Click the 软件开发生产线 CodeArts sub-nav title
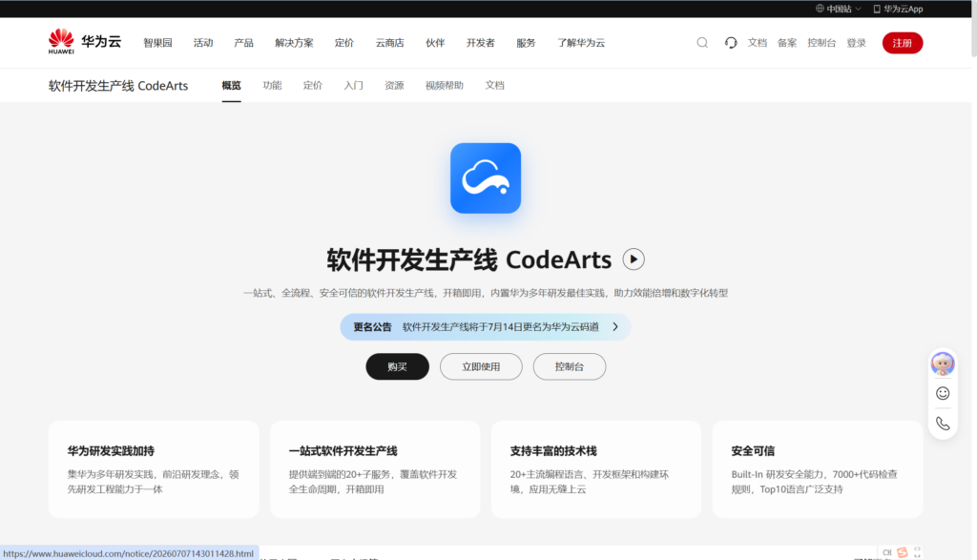 click(x=118, y=86)
